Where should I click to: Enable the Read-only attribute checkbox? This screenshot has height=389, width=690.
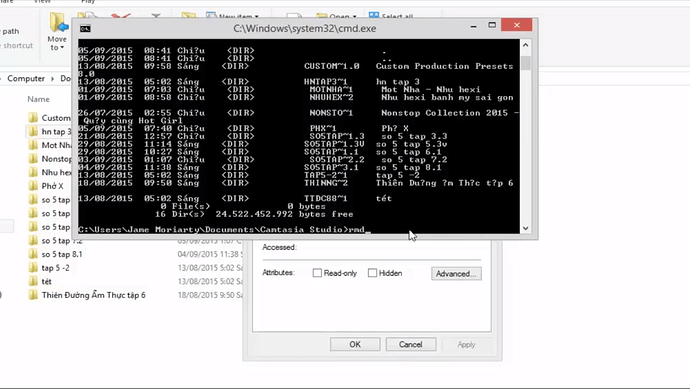[x=317, y=273]
